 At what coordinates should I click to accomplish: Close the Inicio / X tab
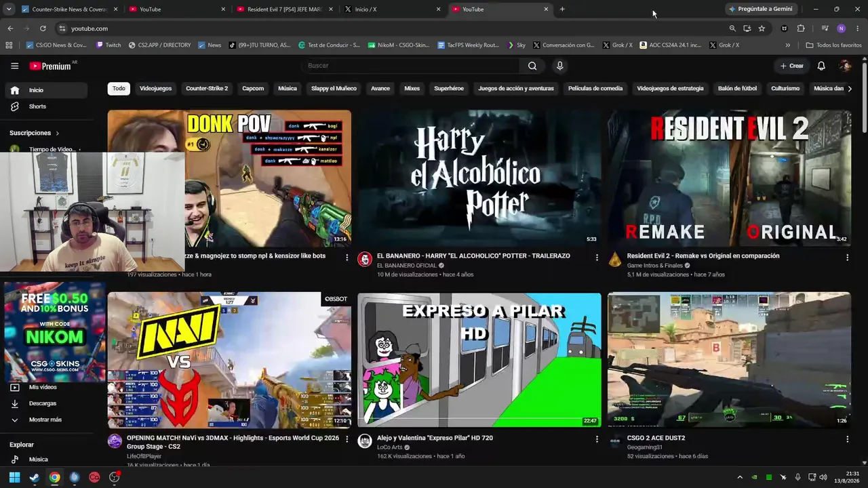pos(438,9)
